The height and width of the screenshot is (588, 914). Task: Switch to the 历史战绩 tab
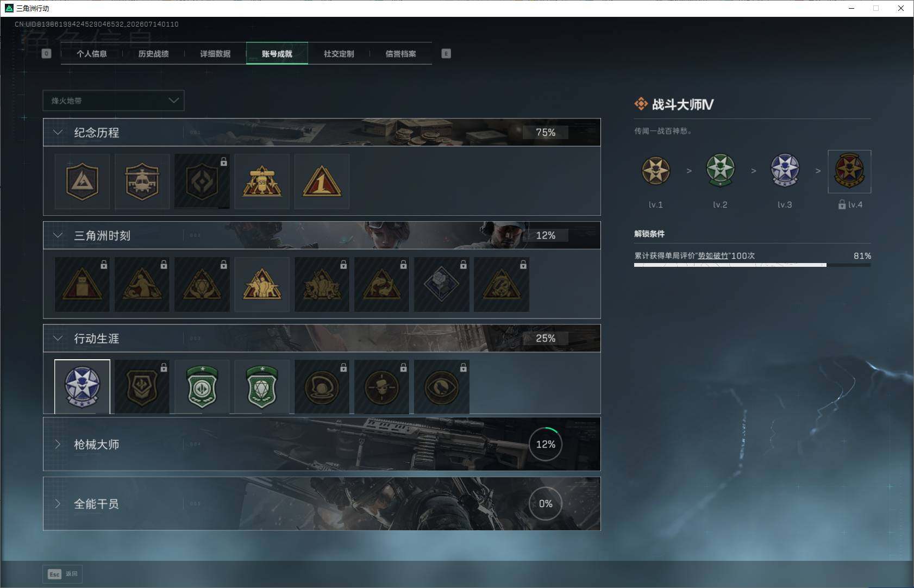(x=154, y=54)
